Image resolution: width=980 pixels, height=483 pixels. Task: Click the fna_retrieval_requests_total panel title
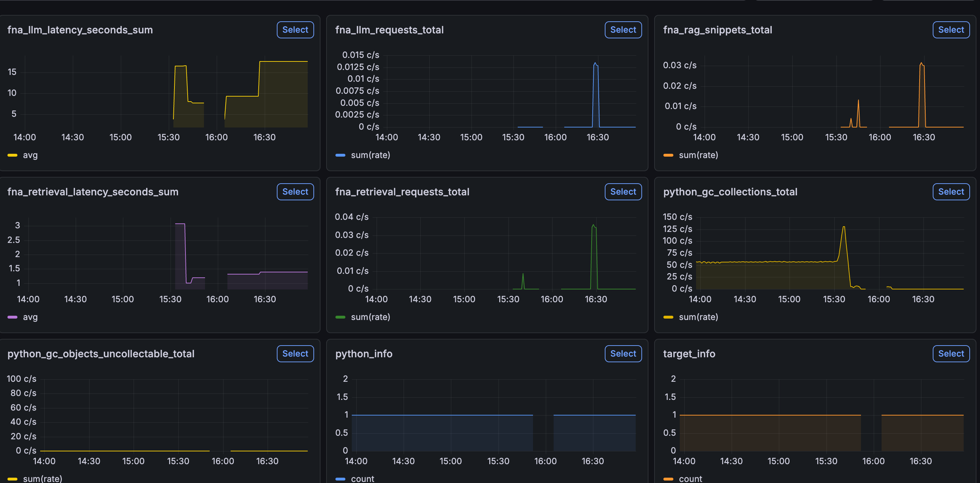pyautogui.click(x=402, y=192)
